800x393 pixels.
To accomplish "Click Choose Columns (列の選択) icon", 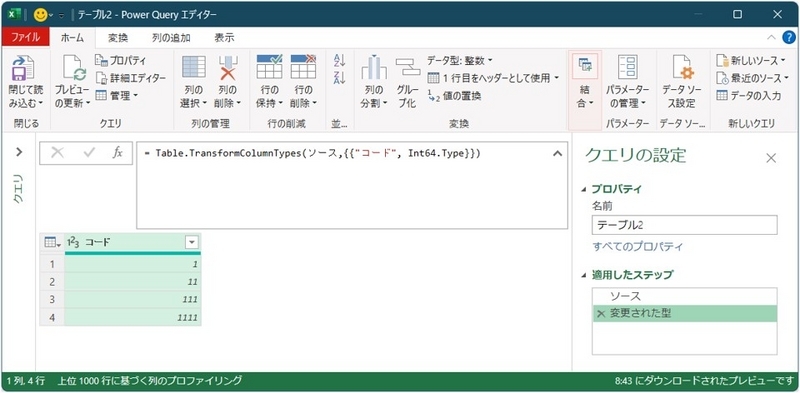I will (x=194, y=67).
